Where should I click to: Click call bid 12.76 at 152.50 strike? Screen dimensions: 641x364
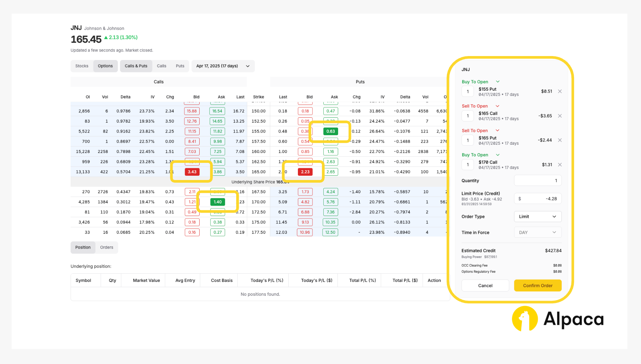tap(192, 121)
